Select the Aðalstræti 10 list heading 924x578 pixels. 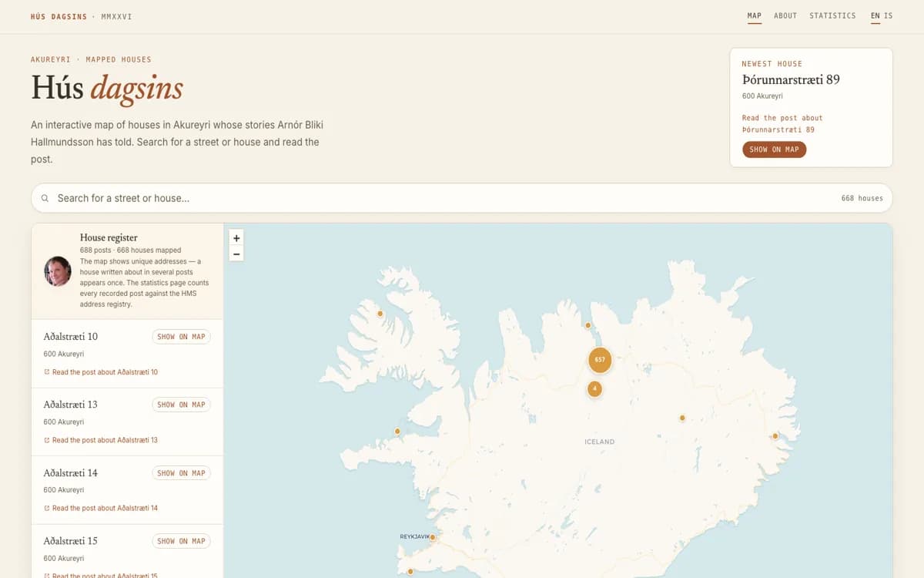71,337
